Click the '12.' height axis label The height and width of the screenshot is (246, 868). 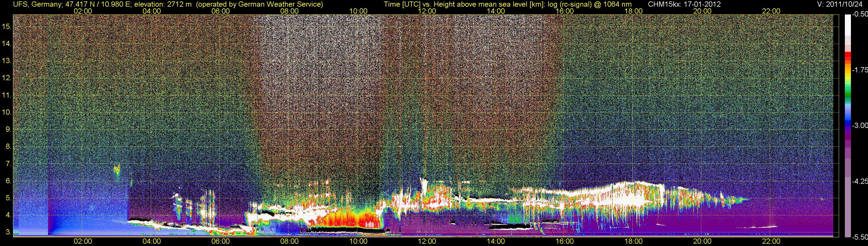click(x=7, y=78)
